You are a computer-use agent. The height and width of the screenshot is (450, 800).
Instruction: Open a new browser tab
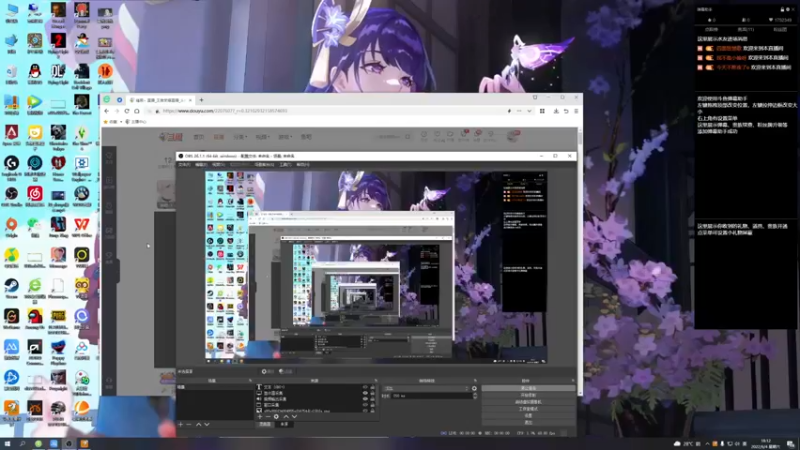tap(201, 100)
